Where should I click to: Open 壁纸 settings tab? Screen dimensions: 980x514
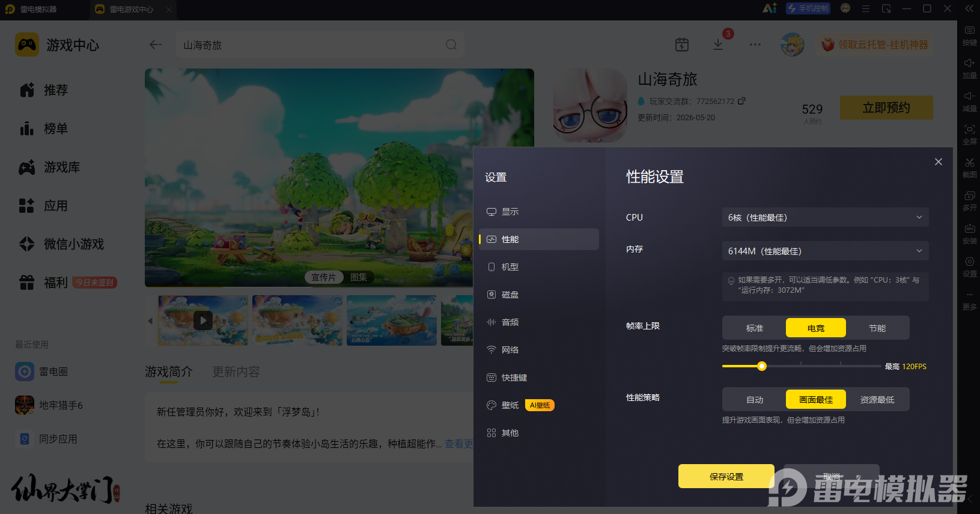539,405
